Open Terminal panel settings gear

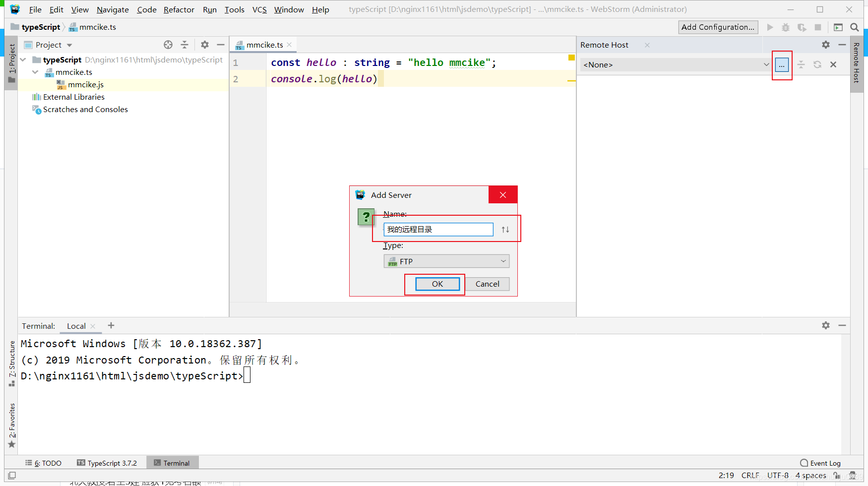[826, 325]
